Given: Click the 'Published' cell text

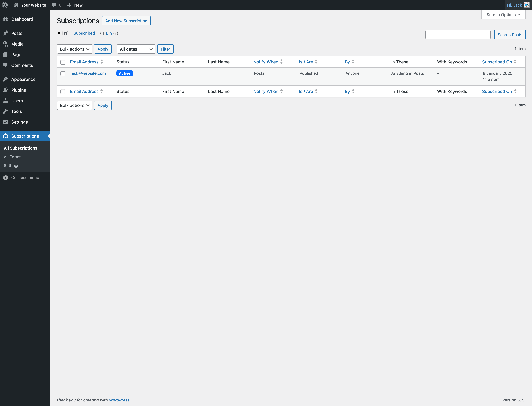Looking at the screenshot, I should pyautogui.click(x=309, y=73).
